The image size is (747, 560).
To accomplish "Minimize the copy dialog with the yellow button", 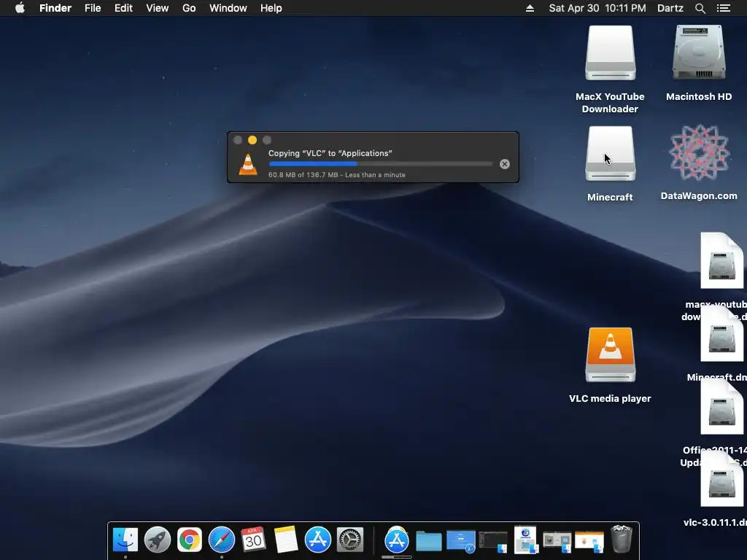I will tap(252, 140).
